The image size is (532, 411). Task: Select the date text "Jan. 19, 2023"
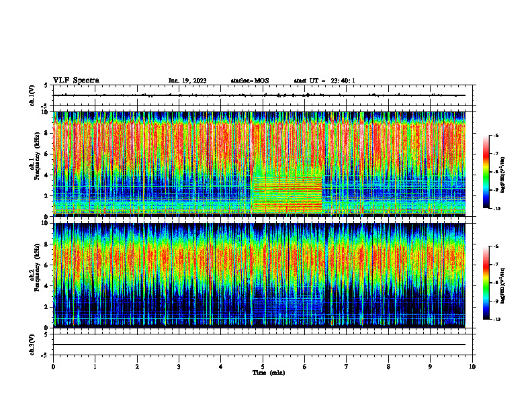187,81
